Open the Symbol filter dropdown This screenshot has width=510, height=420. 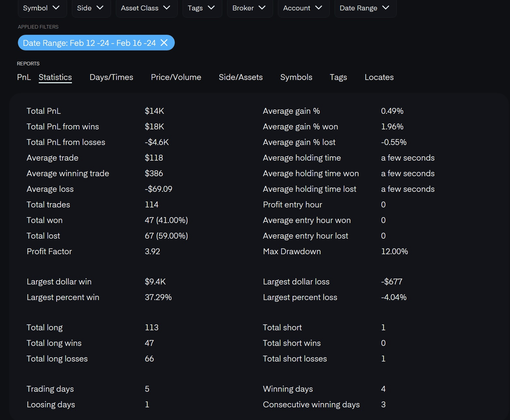[41, 8]
